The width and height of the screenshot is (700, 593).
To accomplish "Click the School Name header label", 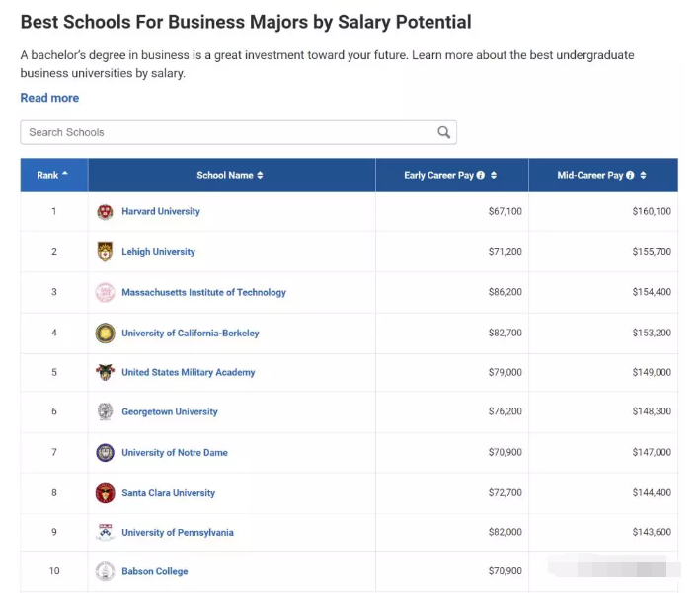I will coord(225,175).
